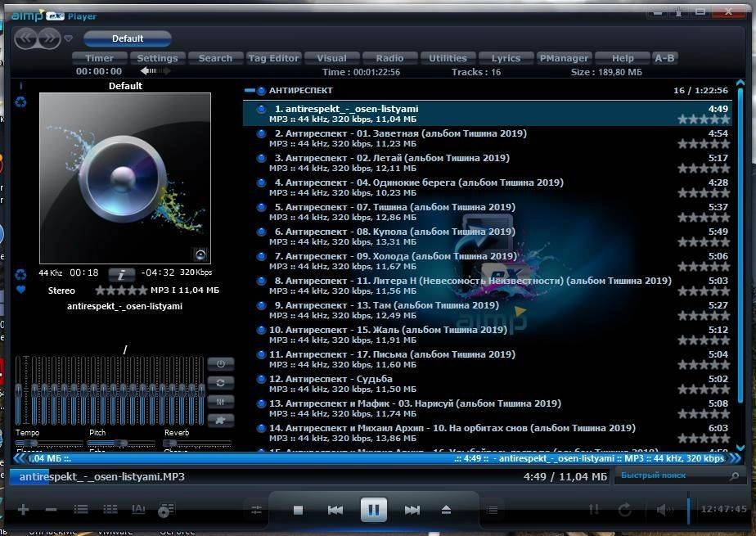Adjust the Reverb slider
Viewport: 756px width, 536px height.
[197, 443]
